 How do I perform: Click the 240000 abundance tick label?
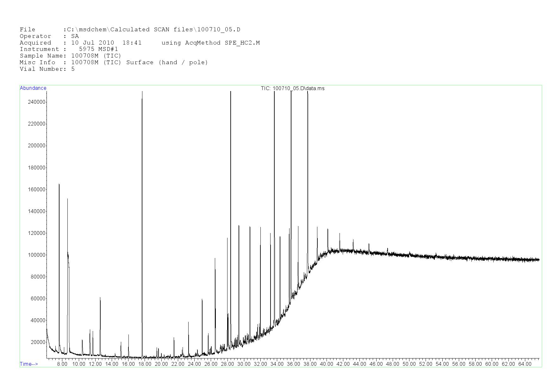[37, 102]
